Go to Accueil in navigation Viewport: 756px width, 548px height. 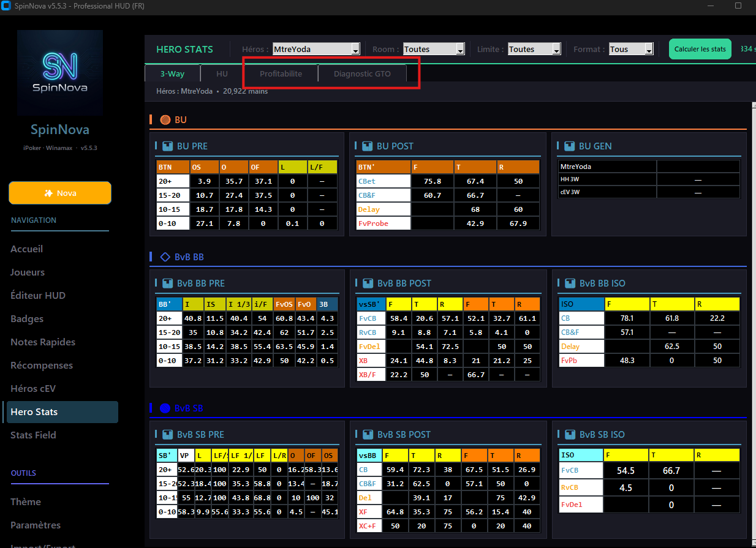click(27, 249)
